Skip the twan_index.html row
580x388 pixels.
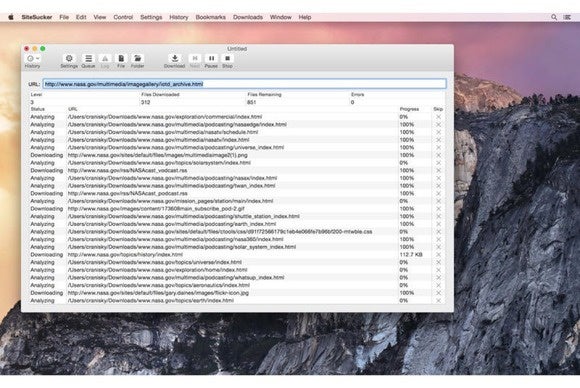click(x=438, y=186)
